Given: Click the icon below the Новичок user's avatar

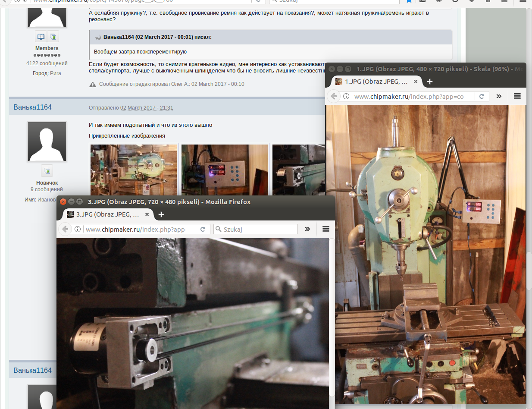Looking at the screenshot, I should click(47, 170).
